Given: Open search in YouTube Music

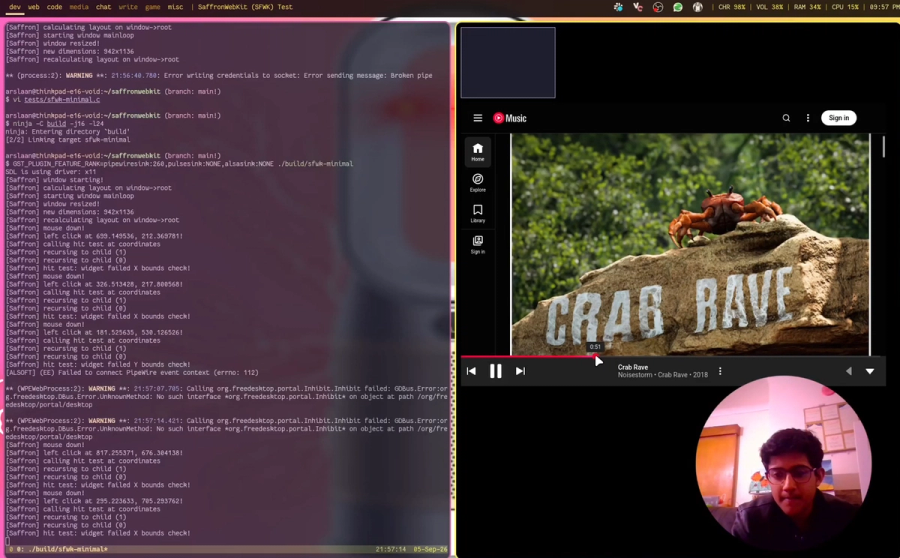Looking at the screenshot, I should click(786, 118).
